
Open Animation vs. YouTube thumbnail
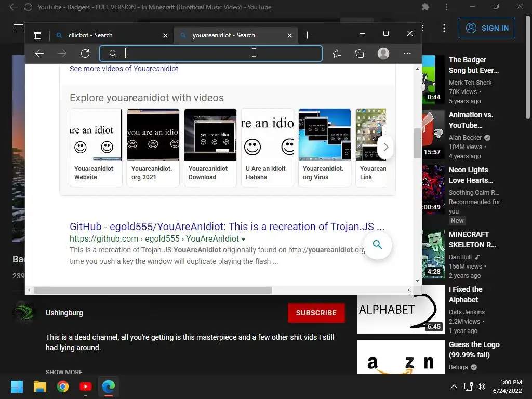pyautogui.click(x=433, y=135)
